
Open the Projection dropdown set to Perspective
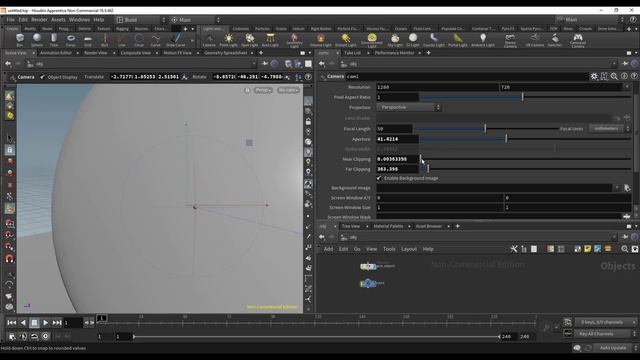(x=409, y=107)
